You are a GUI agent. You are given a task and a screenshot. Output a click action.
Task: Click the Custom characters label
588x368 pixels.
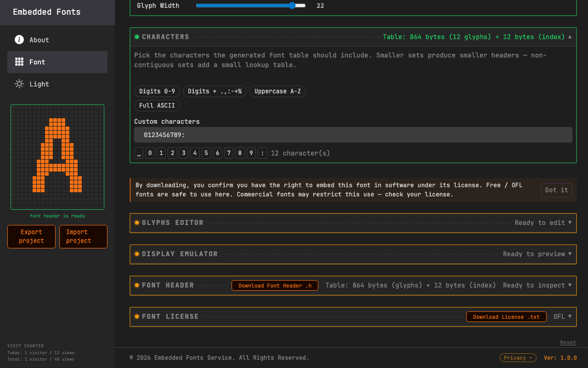coord(167,121)
